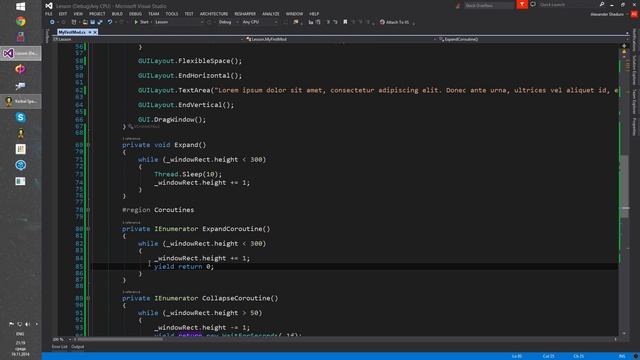
Task: Click the Start debugging button
Action: [x=141, y=22]
